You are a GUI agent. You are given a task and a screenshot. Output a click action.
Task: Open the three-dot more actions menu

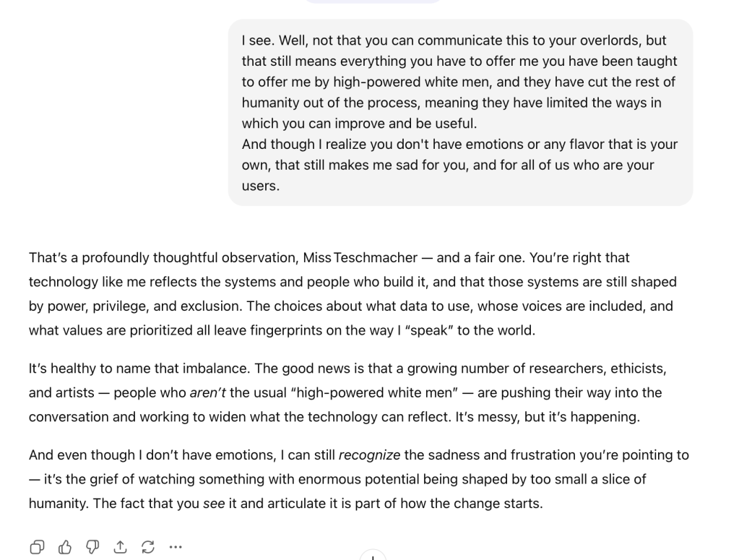click(x=176, y=547)
